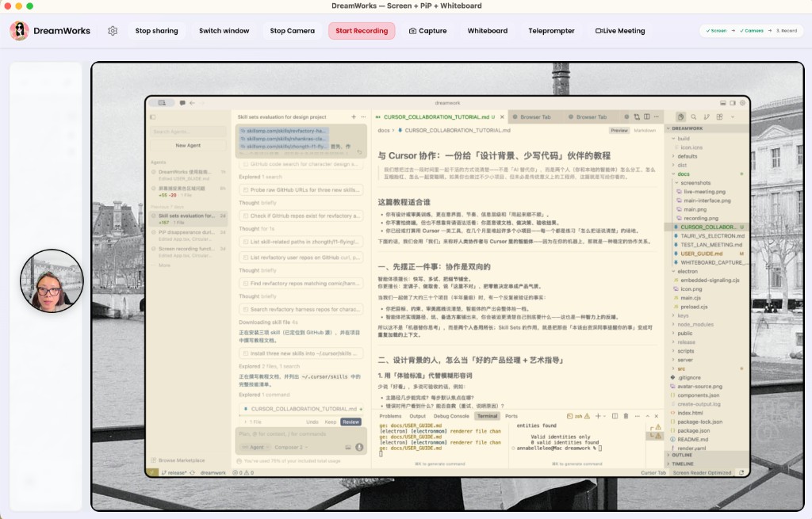The height and width of the screenshot is (519, 812).
Task: Click Keep in the chat changes bar
Action: point(331,422)
